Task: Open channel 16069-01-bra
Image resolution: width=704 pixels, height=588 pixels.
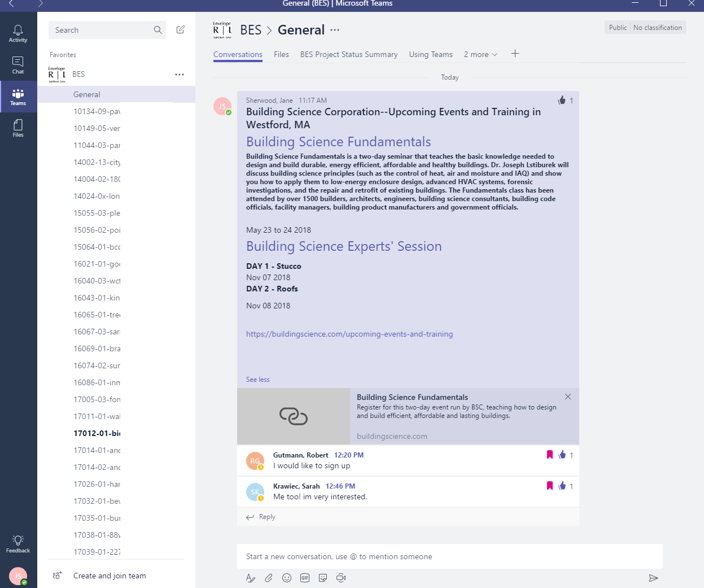Action: [x=97, y=349]
